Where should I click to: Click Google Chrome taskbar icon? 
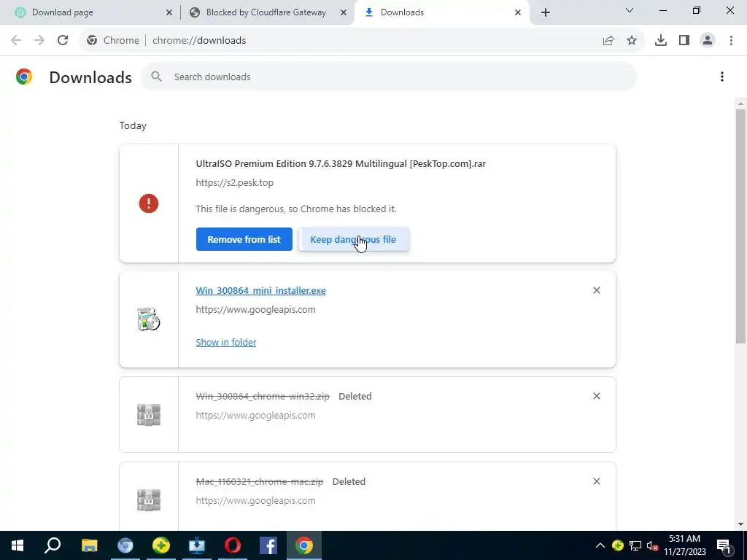(304, 545)
